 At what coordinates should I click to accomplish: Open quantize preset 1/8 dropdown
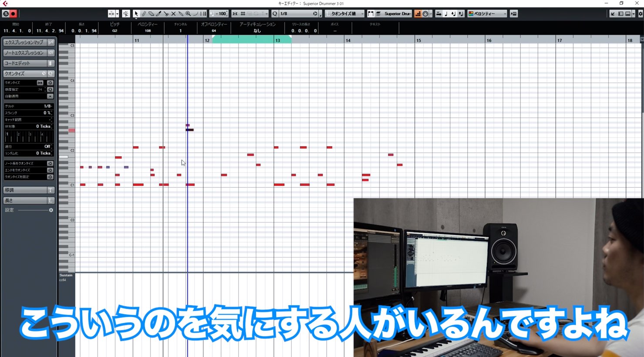[295, 14]
